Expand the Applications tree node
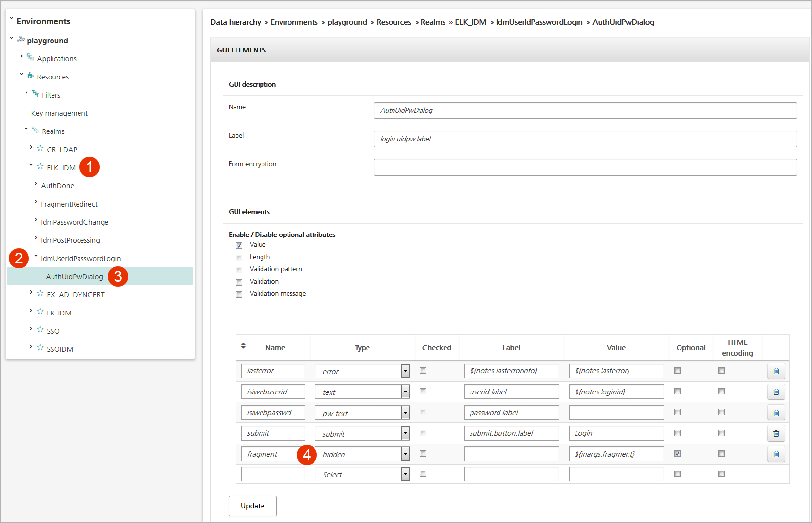Screen dimensions: 812x523 pyautogui.click(x=22, y=56)
